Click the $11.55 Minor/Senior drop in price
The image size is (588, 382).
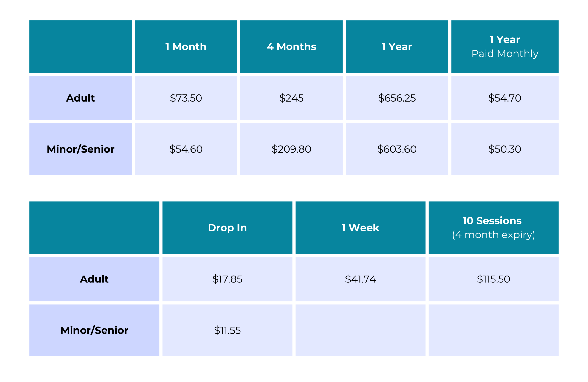click(x=227, y=330)
